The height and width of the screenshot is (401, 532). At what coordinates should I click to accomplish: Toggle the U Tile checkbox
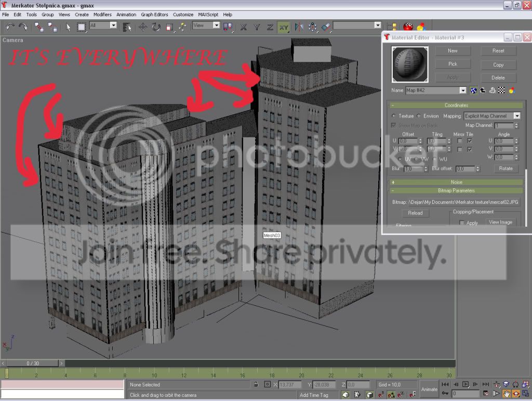coord(470,140)
